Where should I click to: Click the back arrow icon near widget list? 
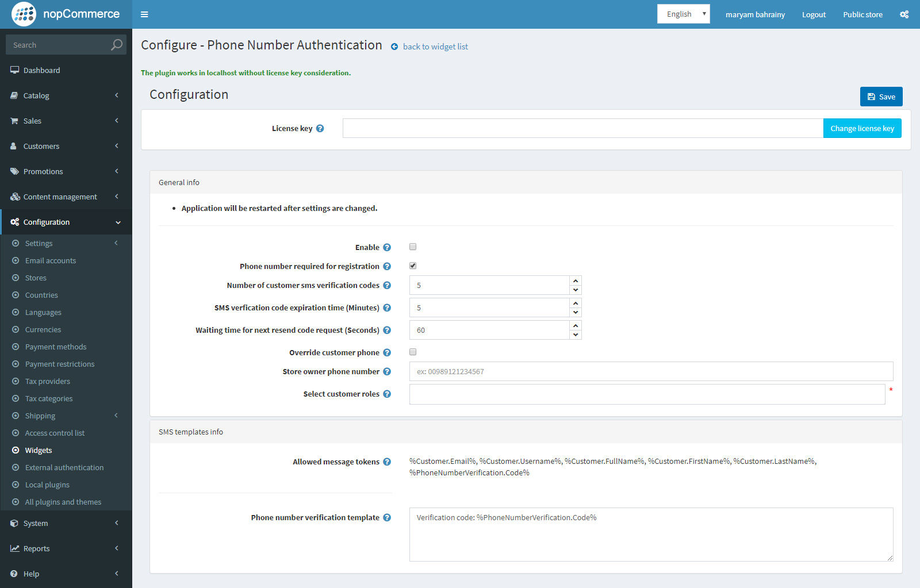click(394, 47)
